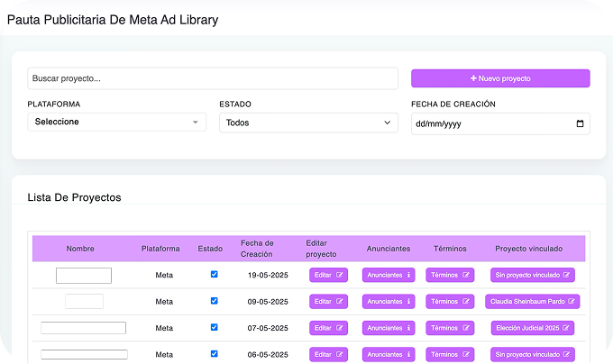This screenshot has width=613, height=364.
Task: Toggle Estado checkbox for 09-05-2025 row
Action: tap(214, 301)
